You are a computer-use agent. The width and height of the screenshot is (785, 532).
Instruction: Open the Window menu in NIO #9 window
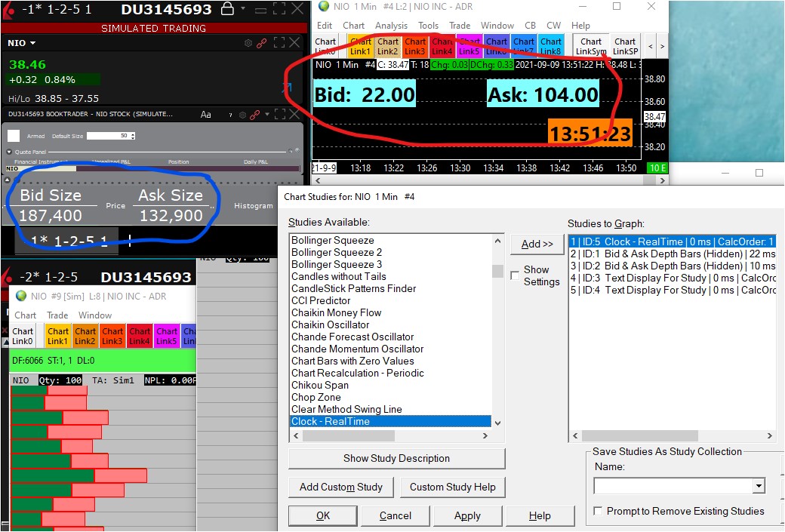(94, 315)
